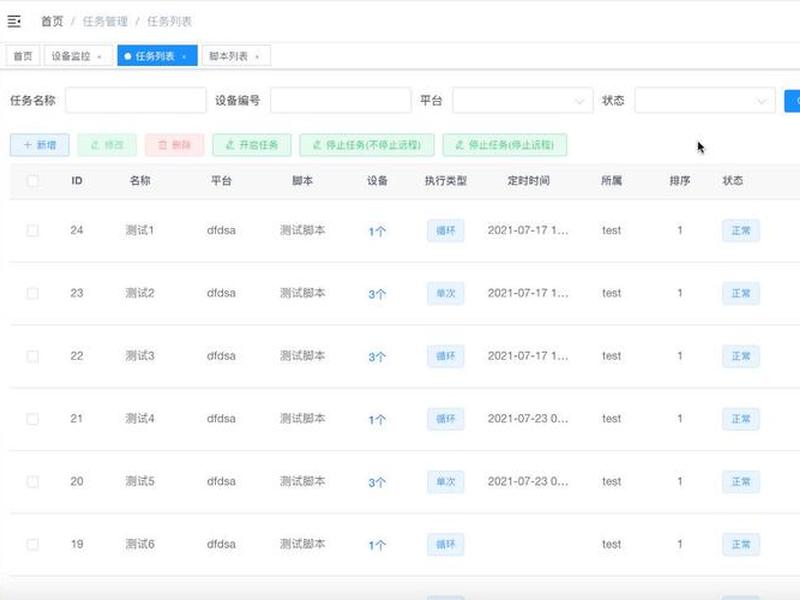Click 任务管理 in the breadcrumb
Viewport: 800px width, 600px height.
click(105, 21)
